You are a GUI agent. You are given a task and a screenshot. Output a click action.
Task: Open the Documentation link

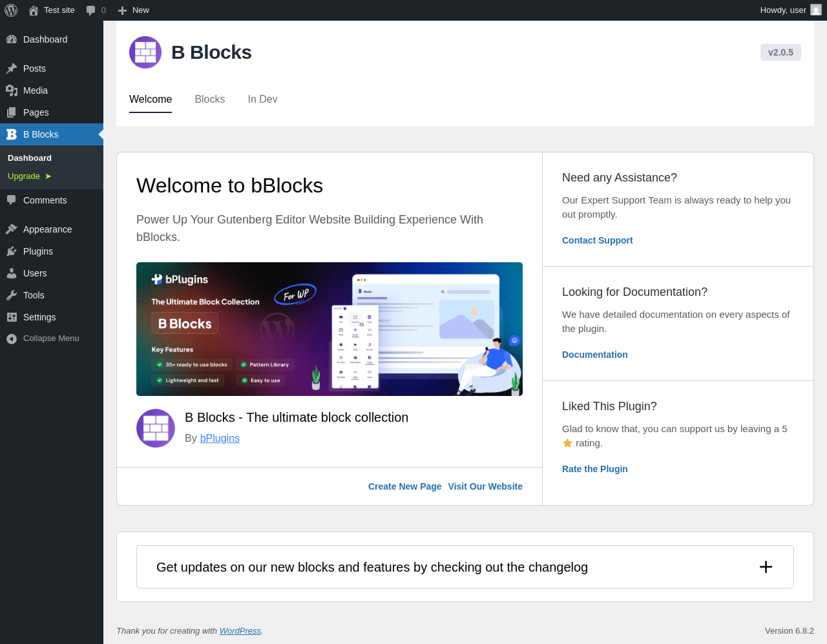(594, 355)
